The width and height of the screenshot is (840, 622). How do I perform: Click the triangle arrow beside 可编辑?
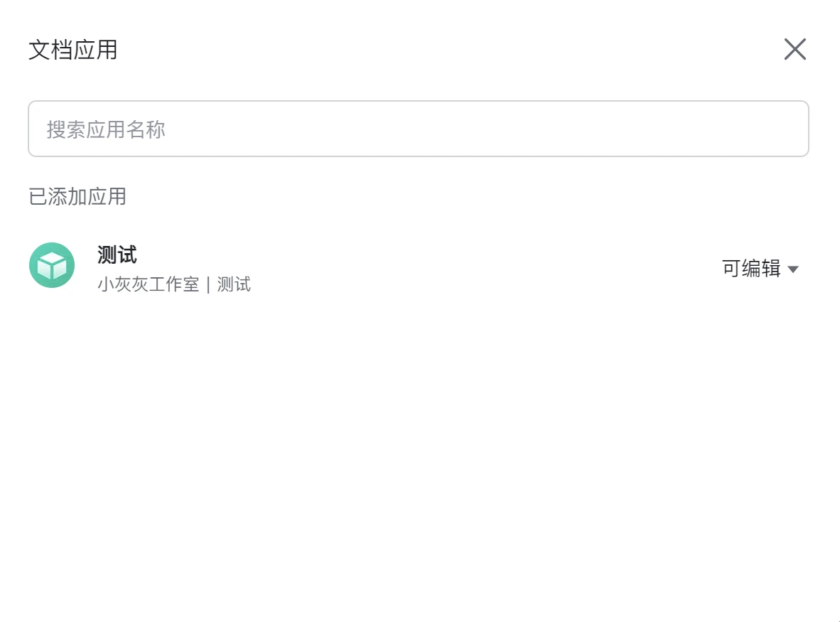click(793, 269)
